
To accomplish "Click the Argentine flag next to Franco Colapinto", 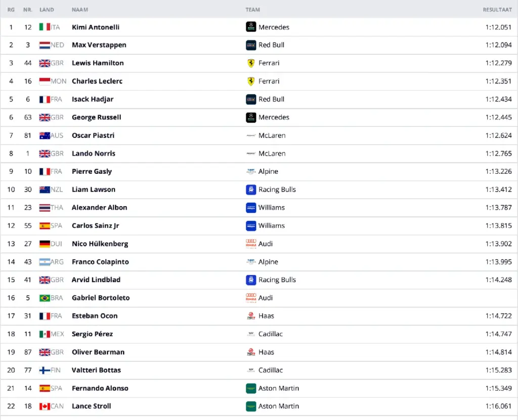I will [x=45, y=262].
